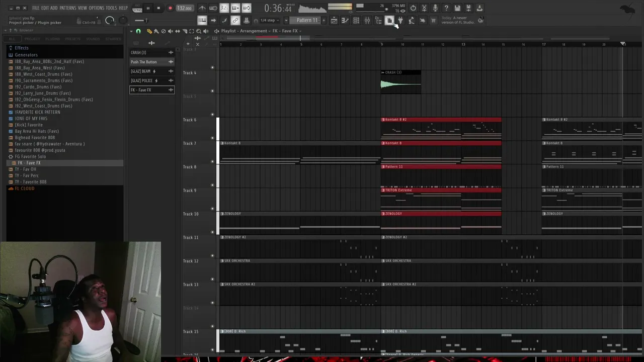This screenshot has height=362, width=644.
Task: Open the PATTERNS menu
Action: click(68, 8)
